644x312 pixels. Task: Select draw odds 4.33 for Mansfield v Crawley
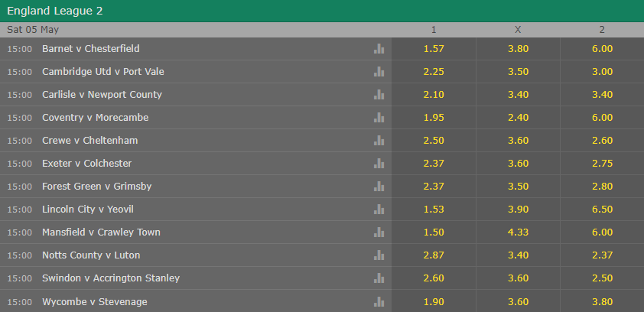tap(518, 232)
